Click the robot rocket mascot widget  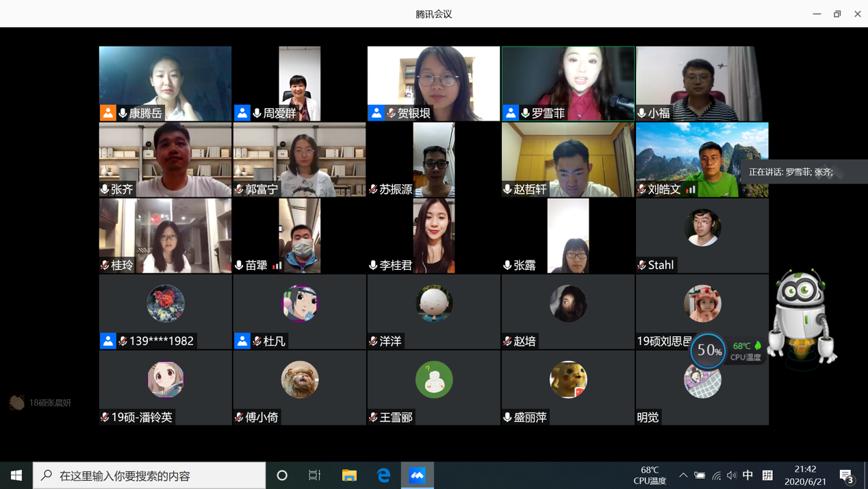(x=802, y=315)
